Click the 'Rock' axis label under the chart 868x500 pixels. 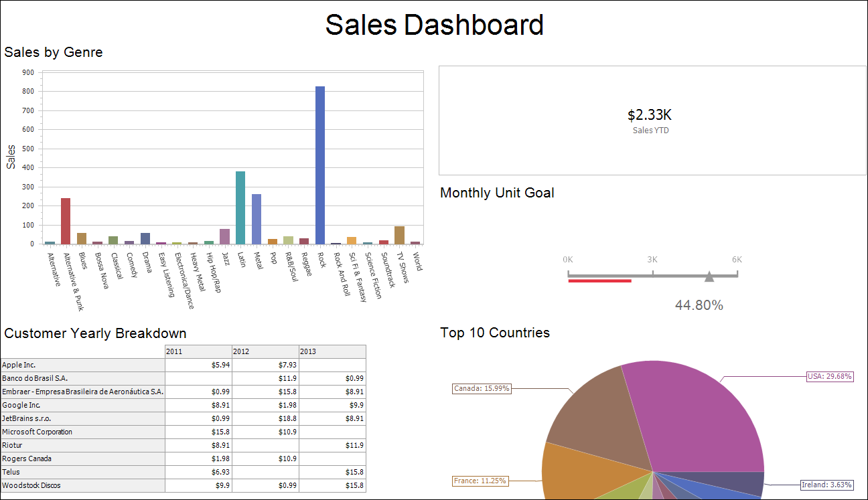(x=321, y=260)
